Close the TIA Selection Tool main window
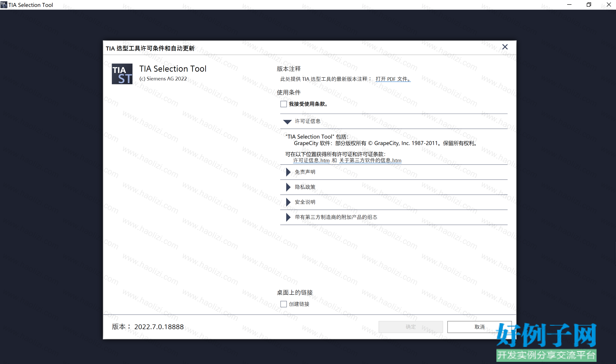This screenshot has width=616, height=364. pos(609,5)
